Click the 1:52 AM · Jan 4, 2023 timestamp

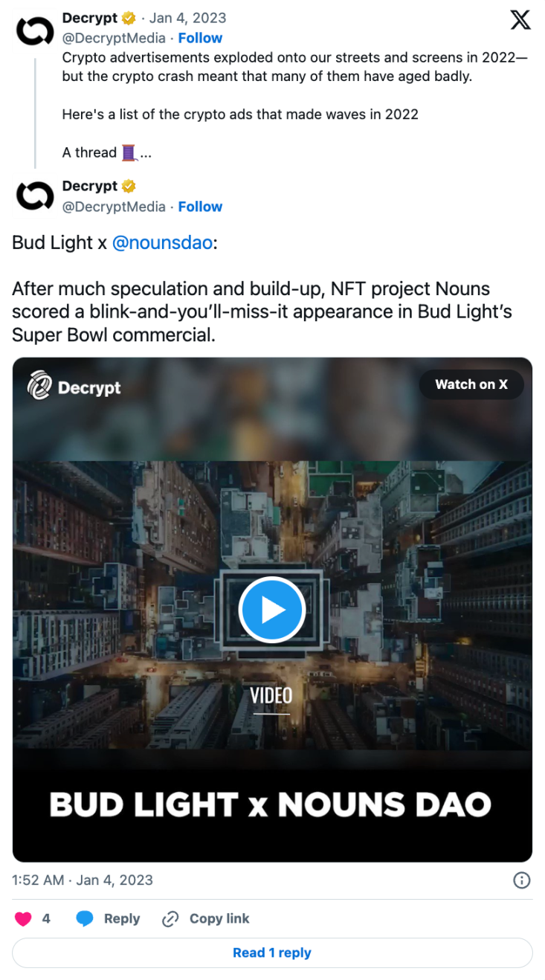[83, 880]
